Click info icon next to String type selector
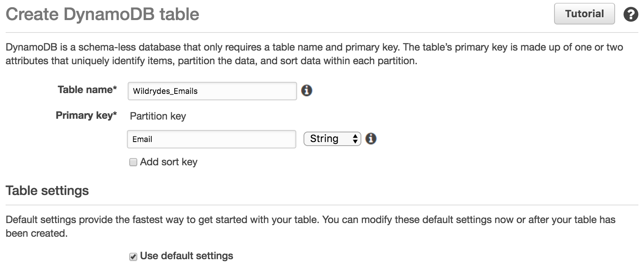This screenshot has height=268, width=644. (371, 139)
